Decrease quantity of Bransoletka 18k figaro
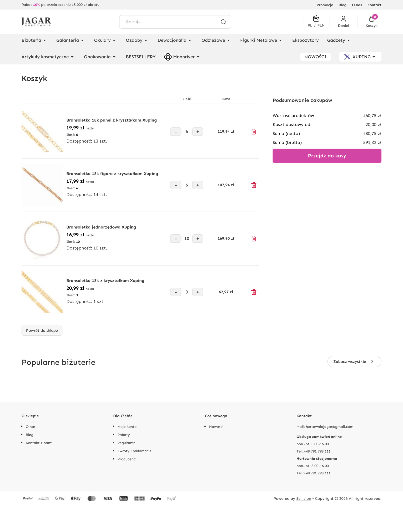The height and width of the screenshot is (532, 403). (x=176, y=185)
